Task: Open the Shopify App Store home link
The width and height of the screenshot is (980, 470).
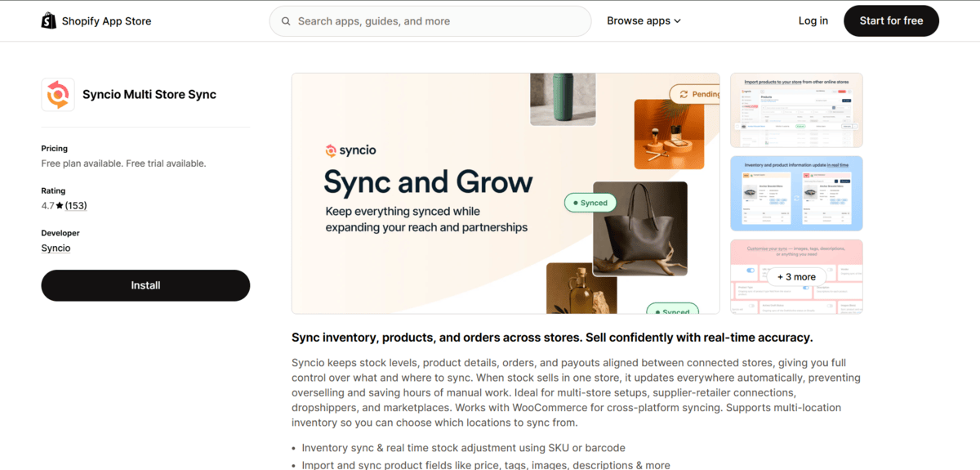Action: 96,20
